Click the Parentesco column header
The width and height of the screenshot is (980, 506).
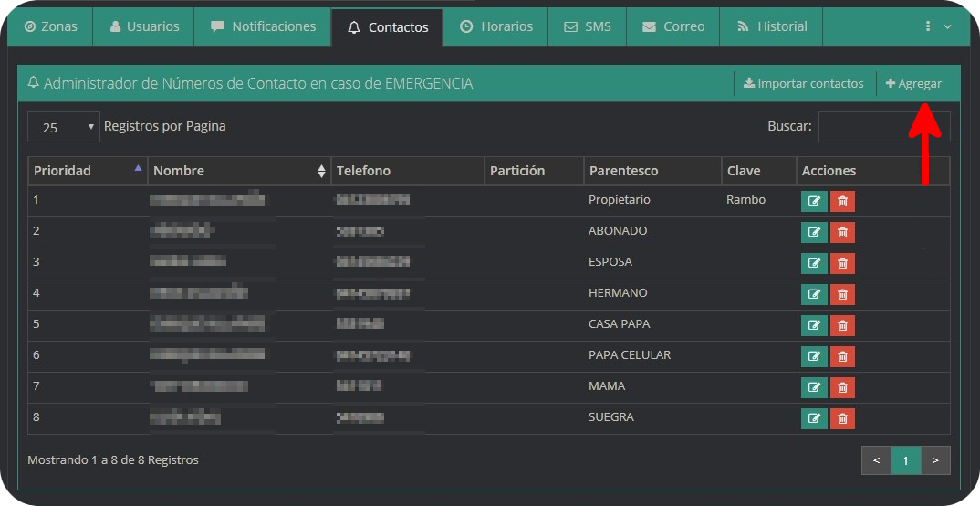[x=652, y=171]
